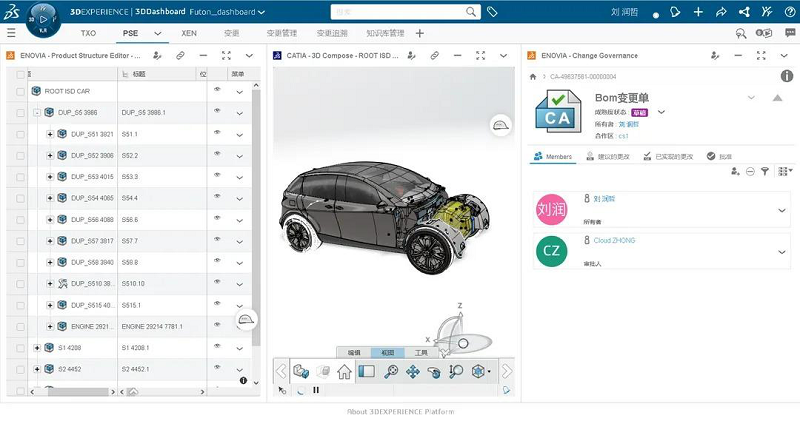800x421 pixels.
Task: Switch to the XEN dashboard tab
Action: [189, 33]
